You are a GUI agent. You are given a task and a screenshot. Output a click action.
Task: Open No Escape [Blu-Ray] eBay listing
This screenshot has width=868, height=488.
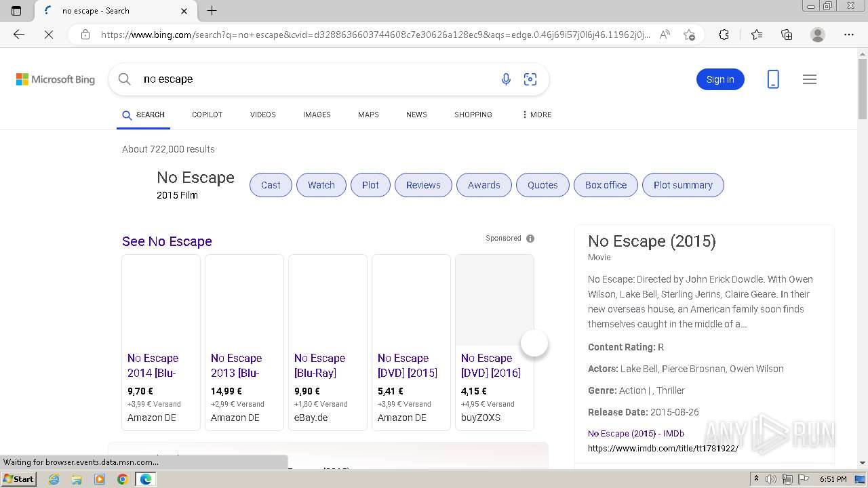pyautogui.click(x=328, y=342)
